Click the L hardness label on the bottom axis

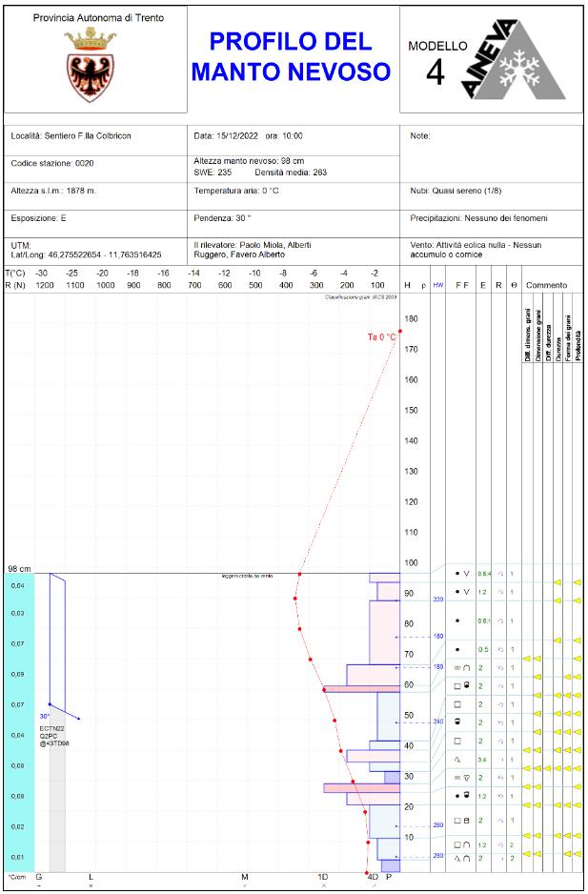click(91, 877)
